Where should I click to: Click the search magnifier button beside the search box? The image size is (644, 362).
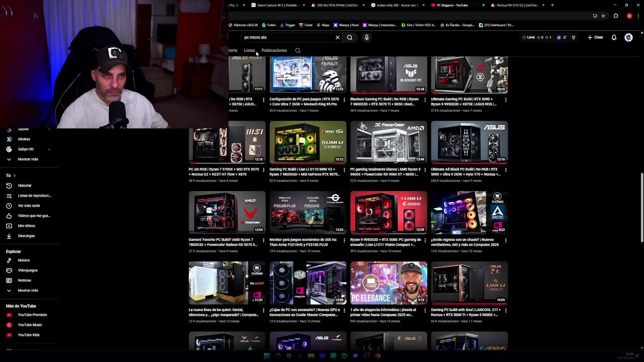click(x=350, y=37)
